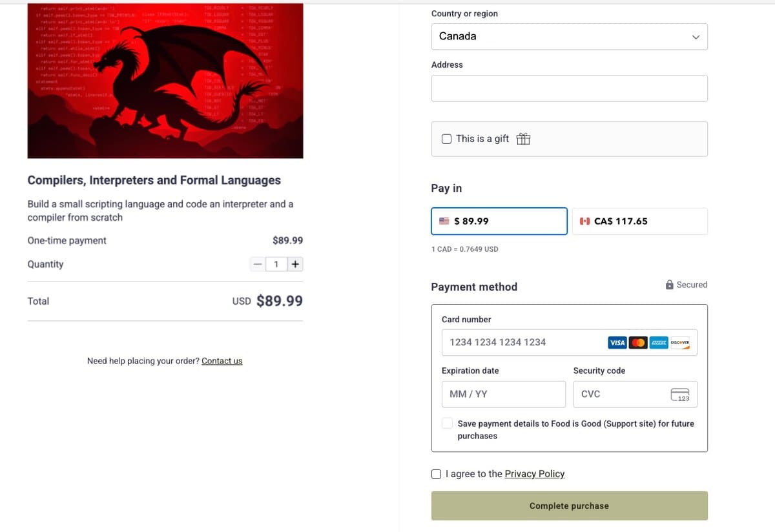775x532 pixels.
Task: Click the Mastercard icon
Action: (637, 342)
